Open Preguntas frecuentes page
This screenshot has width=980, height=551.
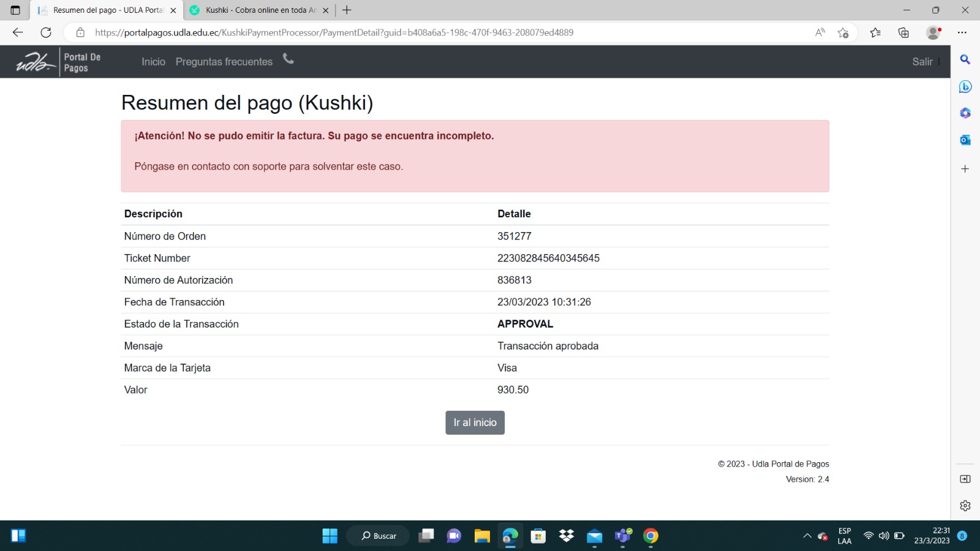(224, 62)
